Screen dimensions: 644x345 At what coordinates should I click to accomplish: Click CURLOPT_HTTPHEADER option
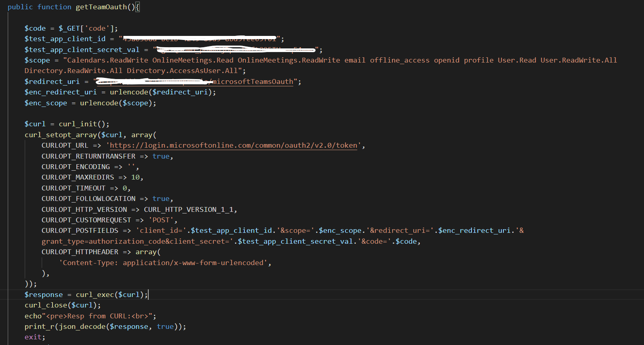pos(80,252)
